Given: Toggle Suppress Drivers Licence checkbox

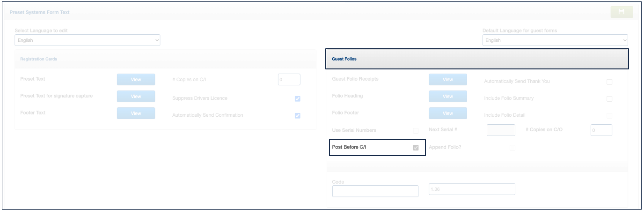Looking at the screenshot, I should click(x=297, y=99).
